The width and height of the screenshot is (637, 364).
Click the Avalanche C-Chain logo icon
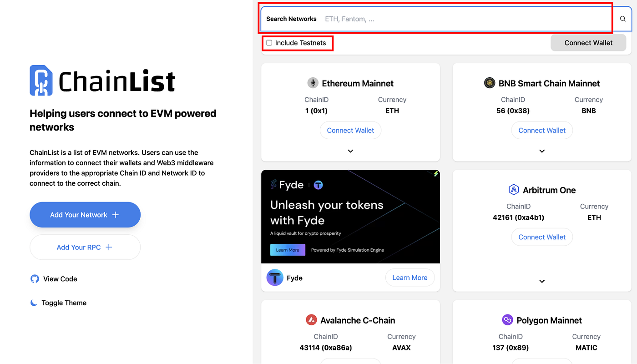311,320
